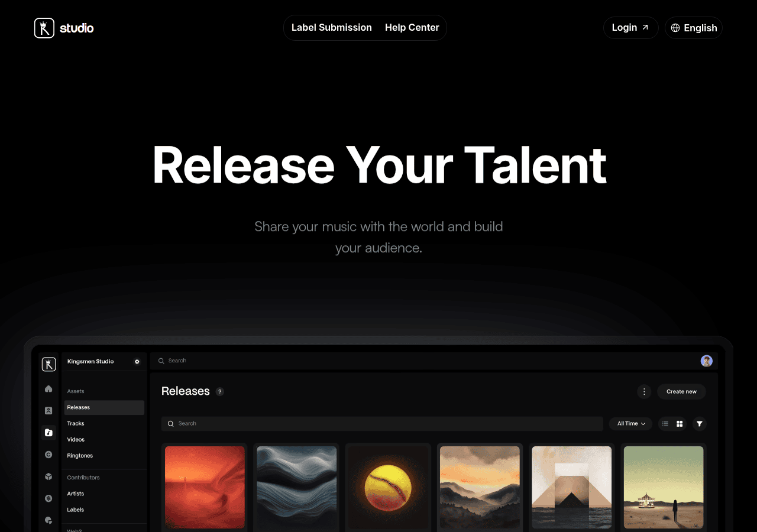The height and width of the screenshot is (532, 757).
Task: Focus the Releases search field
Action: (x=382, y=424)
